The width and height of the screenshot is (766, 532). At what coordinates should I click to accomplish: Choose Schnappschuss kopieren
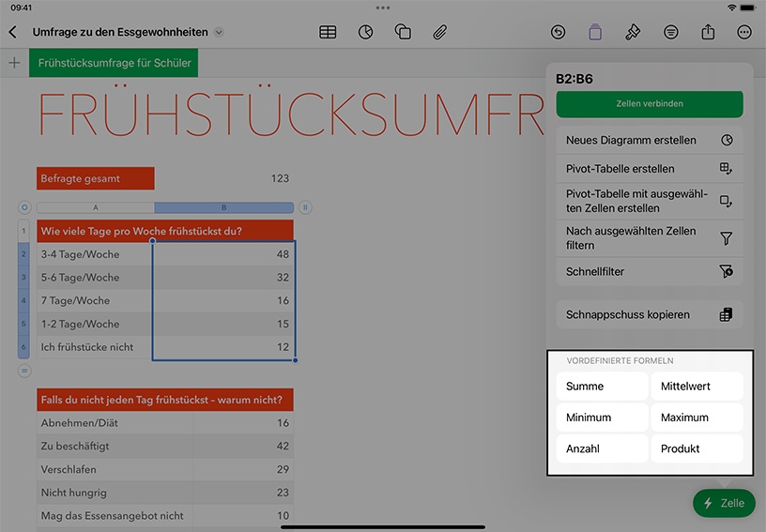(x=650, y=315)
